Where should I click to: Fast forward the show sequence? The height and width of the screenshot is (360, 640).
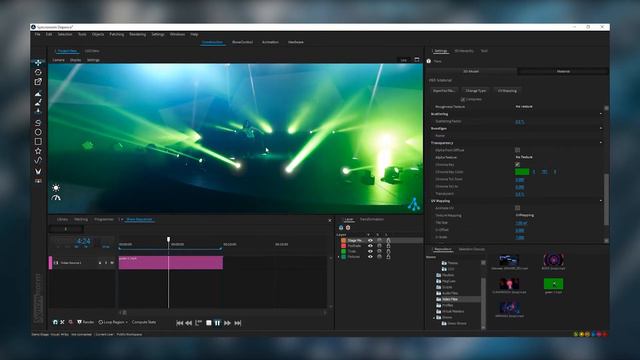pos(227,323)
